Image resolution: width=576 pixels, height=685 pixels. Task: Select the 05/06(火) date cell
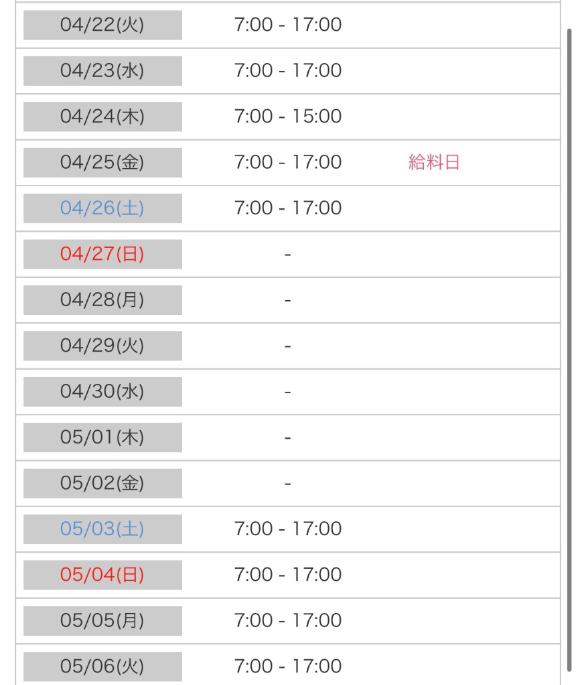click(102, 667)
